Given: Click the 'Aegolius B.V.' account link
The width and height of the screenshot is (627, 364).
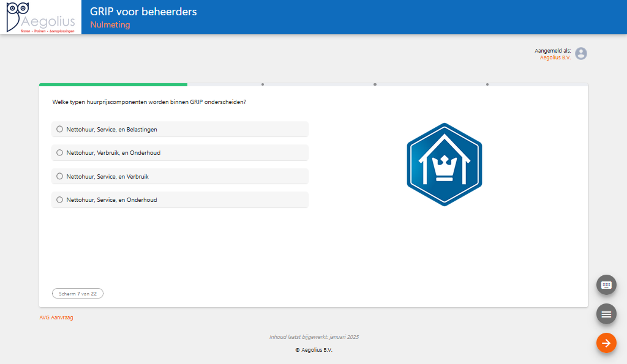Looking at the screenshot, I should click(x=555, y=58).
